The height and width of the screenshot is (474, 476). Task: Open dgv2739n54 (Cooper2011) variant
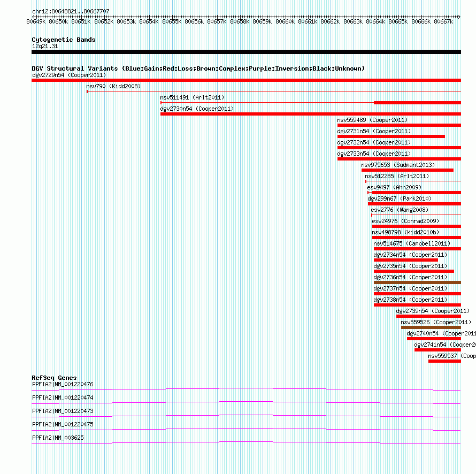click(433, 311)
